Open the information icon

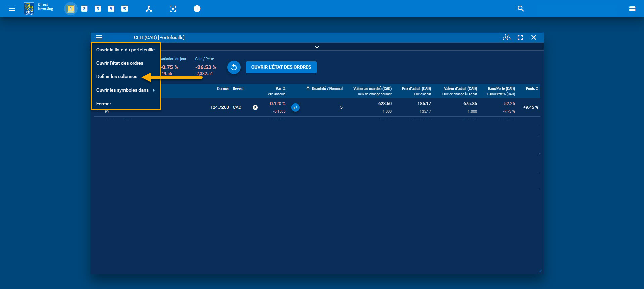197,9
